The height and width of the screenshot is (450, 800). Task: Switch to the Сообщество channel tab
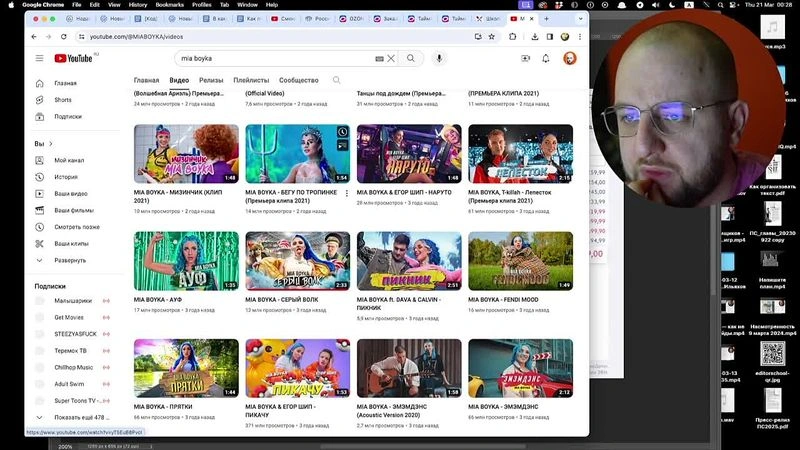point(298,80)
